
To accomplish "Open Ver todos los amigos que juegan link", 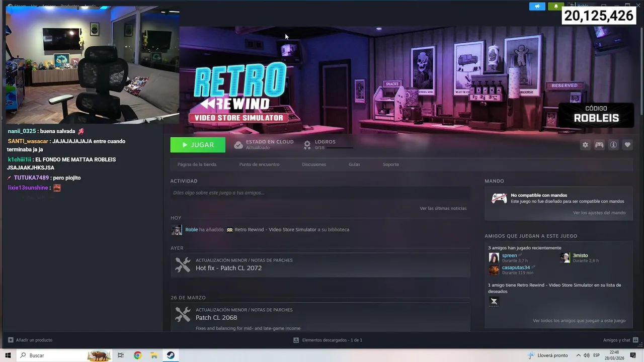I will point(579,321).
